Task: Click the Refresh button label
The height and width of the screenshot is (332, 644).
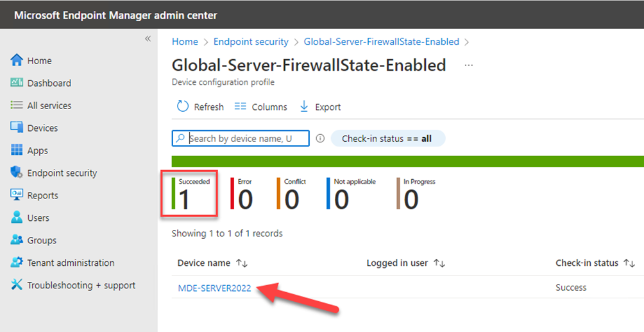Action: click(208, 107)
